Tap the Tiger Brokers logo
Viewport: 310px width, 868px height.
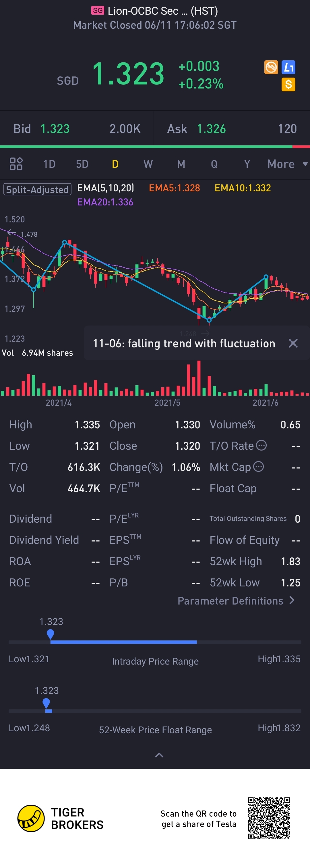(x=31, y=819)
